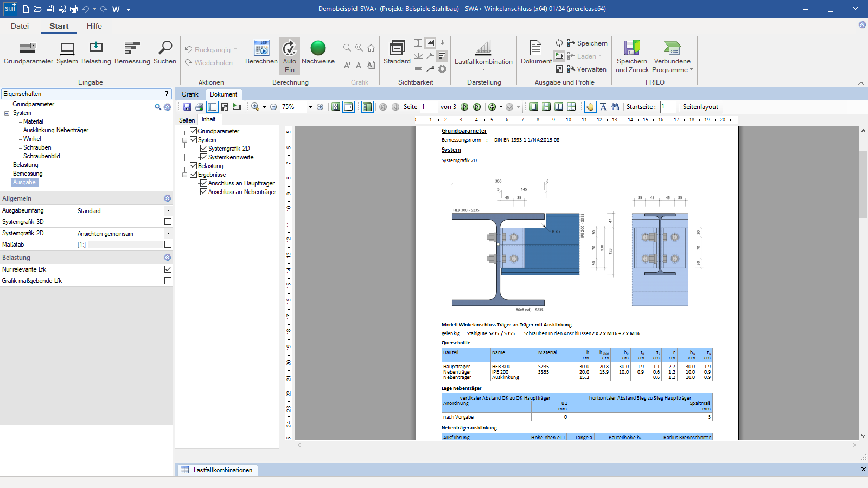This screenshot has width=868, height=488.
Task: Open Systemgrafik 2D Ansichten dropdown
Action: [168, 234]
